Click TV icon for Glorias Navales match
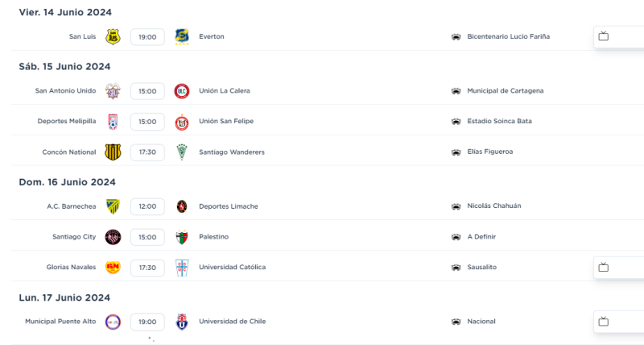This screenshot has height=345, width=644. 603,267
